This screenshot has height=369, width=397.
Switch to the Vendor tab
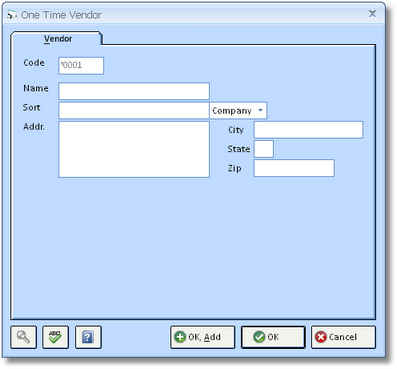click(x=58, y=39)
